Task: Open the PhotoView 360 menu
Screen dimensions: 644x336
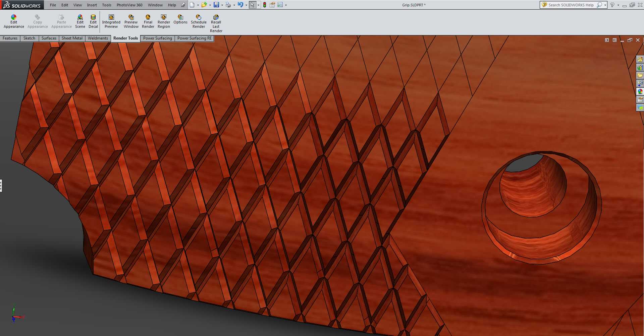Action: (129, 5)
